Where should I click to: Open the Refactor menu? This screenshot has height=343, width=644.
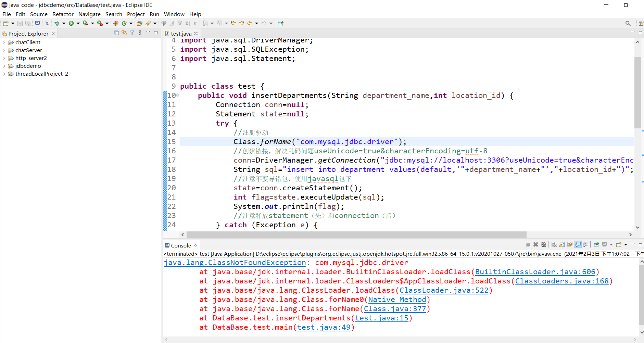[x=63, y=14]
